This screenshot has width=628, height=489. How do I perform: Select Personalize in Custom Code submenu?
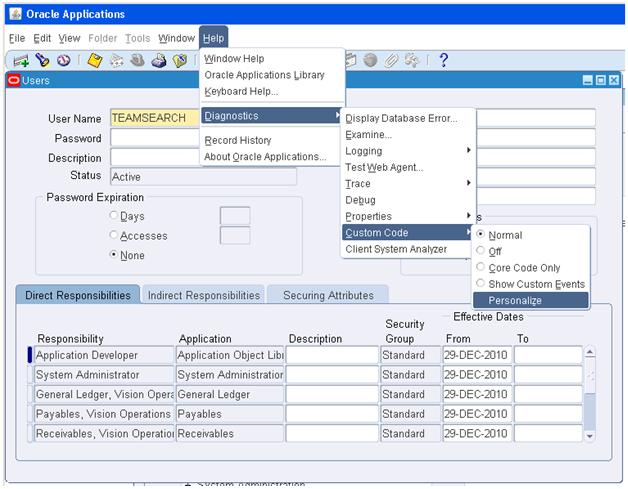point(531,300)
